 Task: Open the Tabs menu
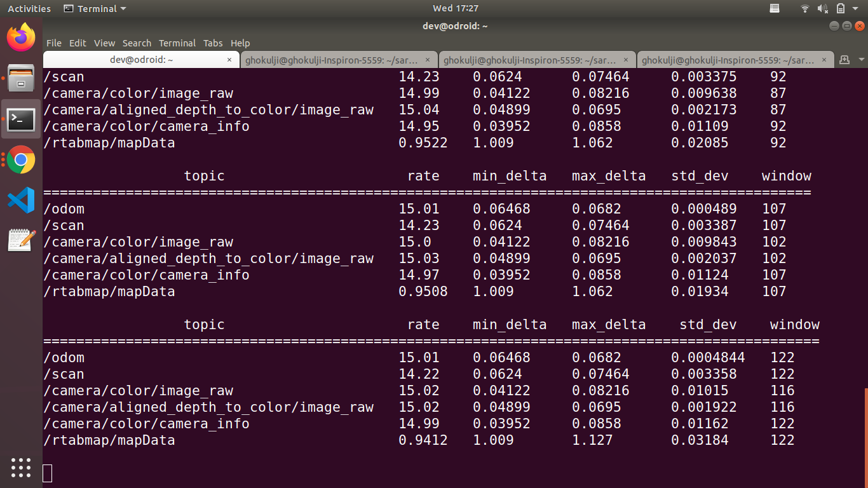213,43
